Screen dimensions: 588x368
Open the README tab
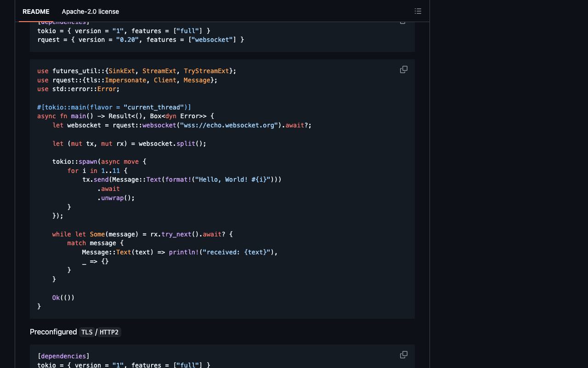point(36,11)
